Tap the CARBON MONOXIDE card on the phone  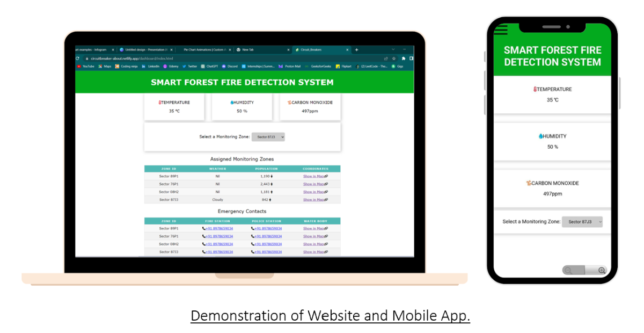tap(552, 188)
